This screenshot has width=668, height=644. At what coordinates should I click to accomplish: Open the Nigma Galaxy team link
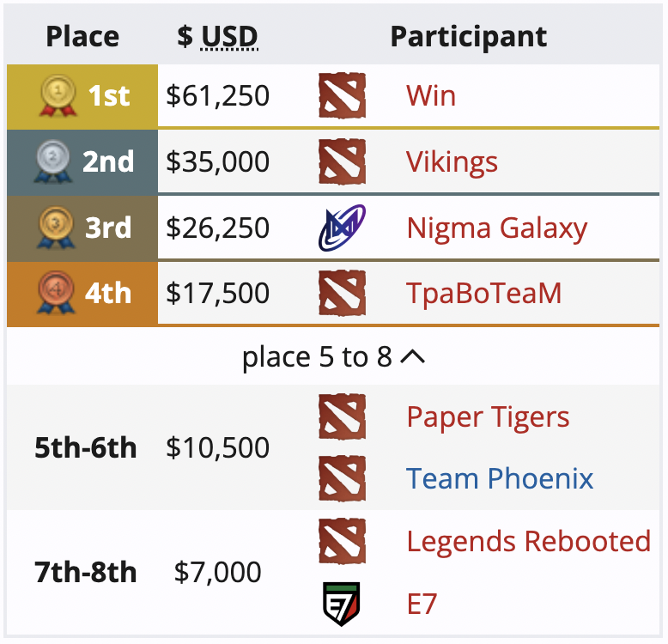[496, 228]
